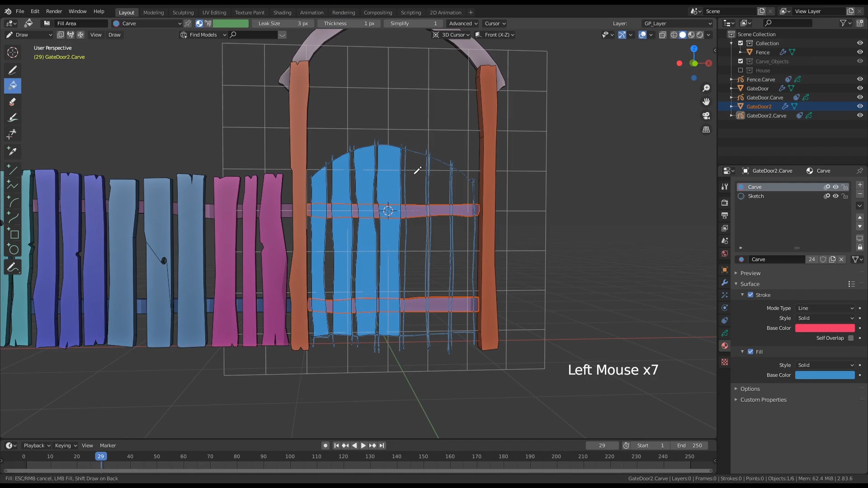Select the Erase tool

click(13, 102)
